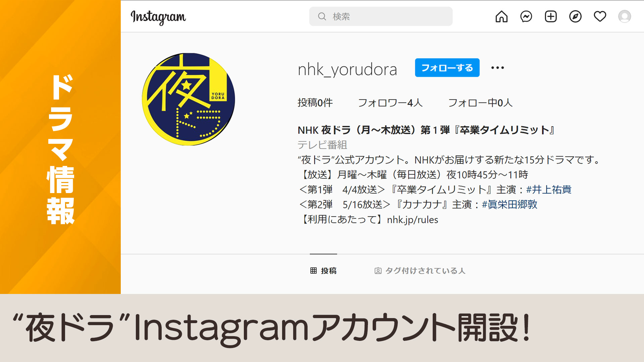Switch to the 投稿 tab
644x362 pixels.
tap(323, 270)
